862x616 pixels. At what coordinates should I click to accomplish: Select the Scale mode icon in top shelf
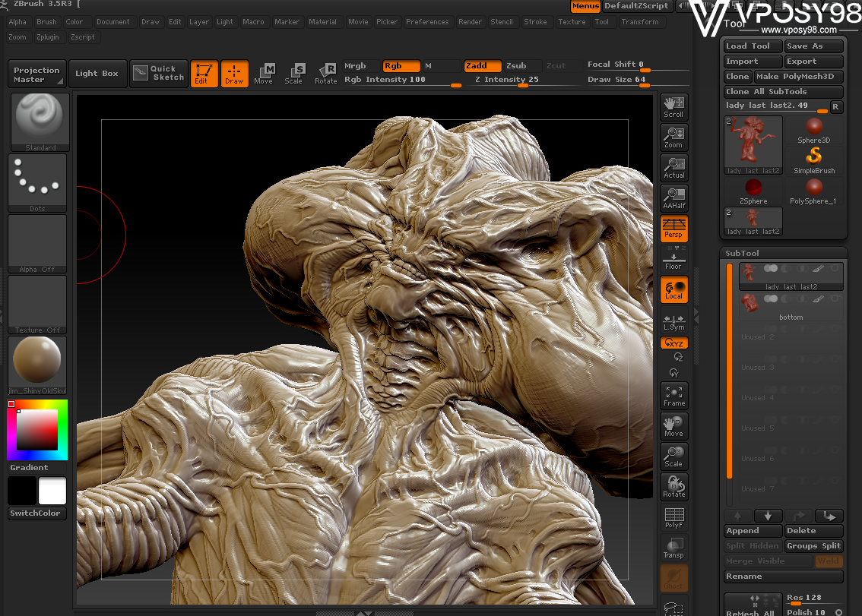point(294,74)
